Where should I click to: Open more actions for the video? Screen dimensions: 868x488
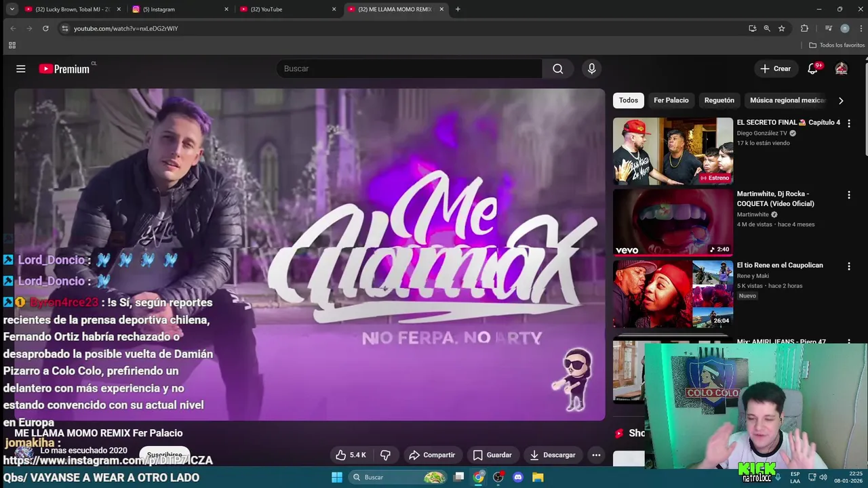(596, 455)
